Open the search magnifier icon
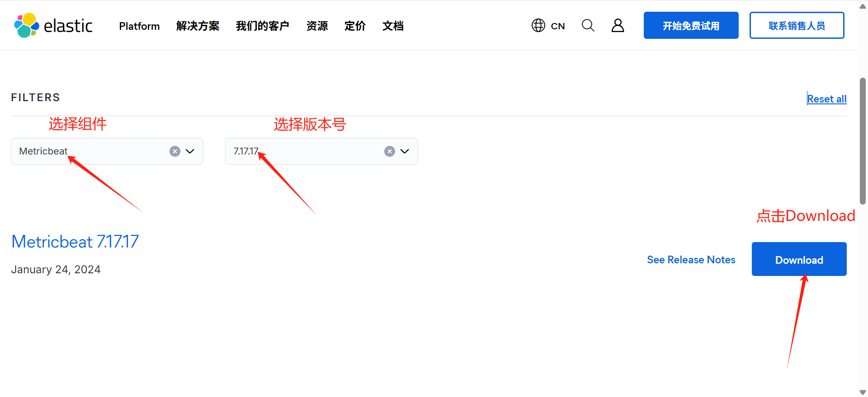868x397 pixels. pyautogui.click(x=588, y=25)
